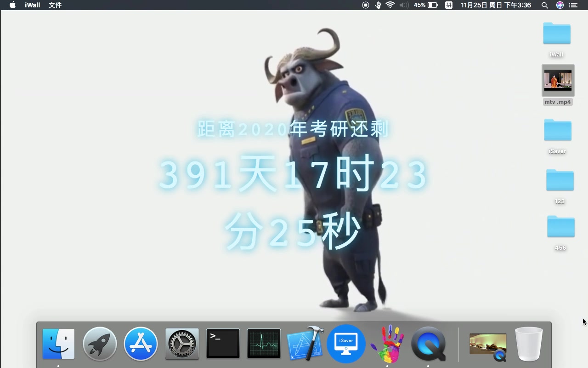Launch Terminal from the Dock
The width and height of the screenshot is (588, 368).
pyautogui.click(x=223, y=344)
